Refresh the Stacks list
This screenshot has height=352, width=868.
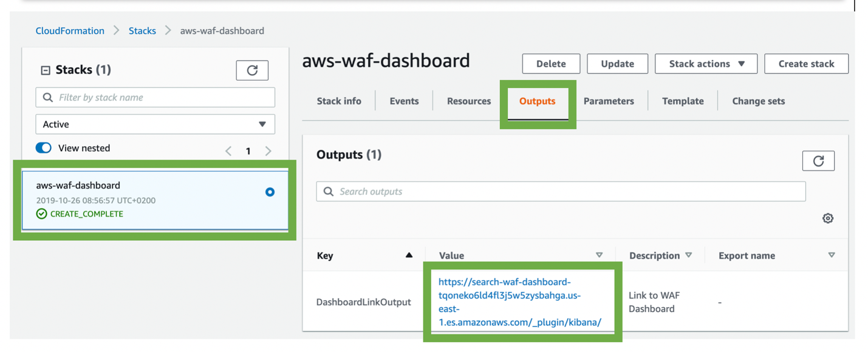(x=252, y=70)
